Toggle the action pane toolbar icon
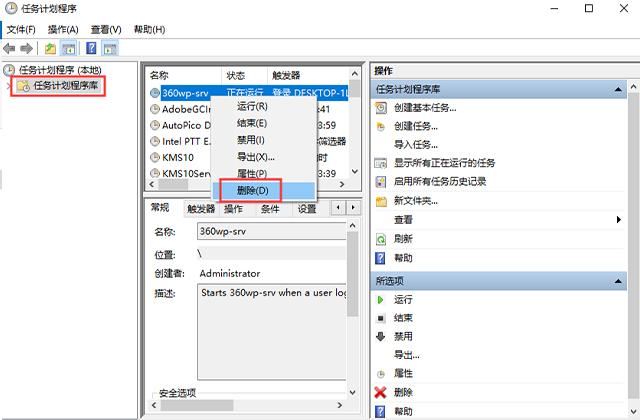Image resolution: width=640 pixels, height=420 pixels. (x=110, y=49)
